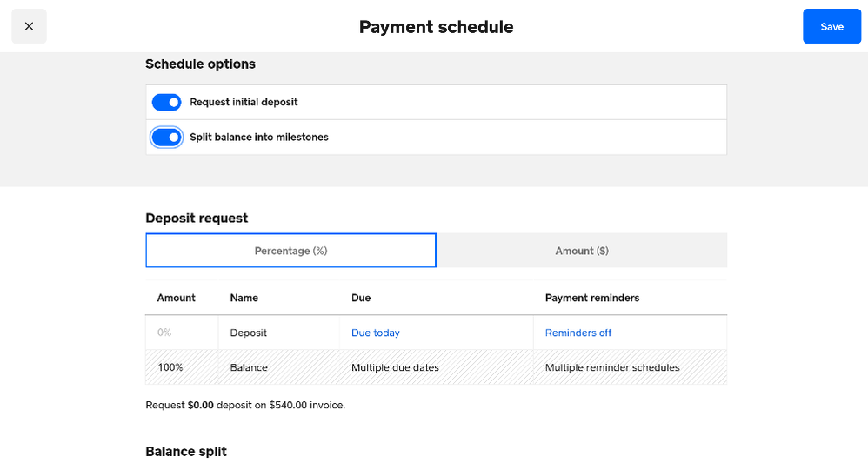Click the Deposit name cell
The height and width of the screenshot is (464, 868).
point(249,333)
